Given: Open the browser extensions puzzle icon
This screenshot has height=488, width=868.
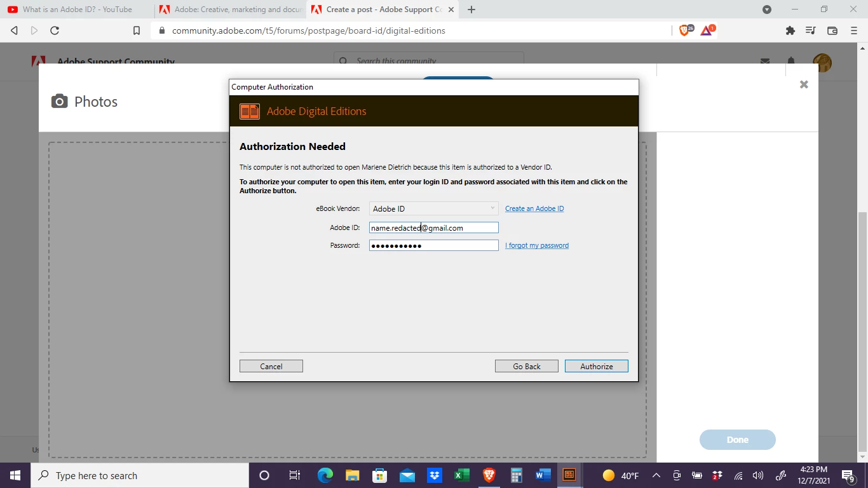Looking at the screenshot, I should (x=790, y=30).
